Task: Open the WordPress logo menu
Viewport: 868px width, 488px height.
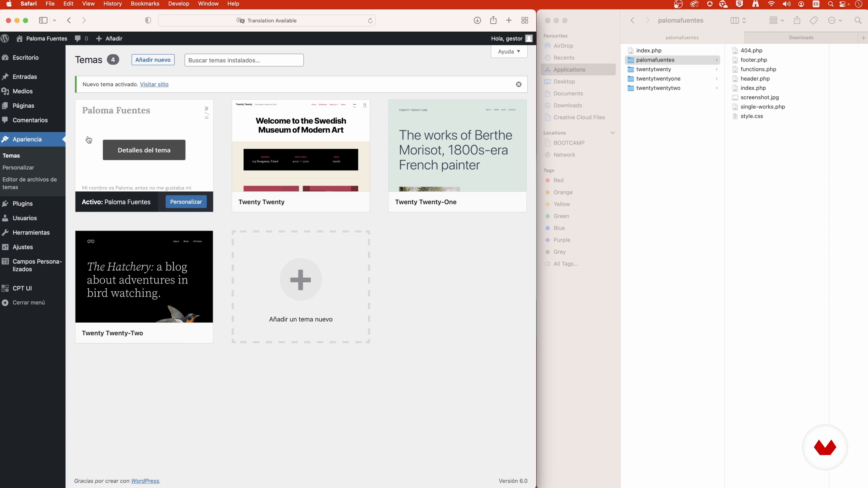Action: pyautogui.click(x=5, y=38)
